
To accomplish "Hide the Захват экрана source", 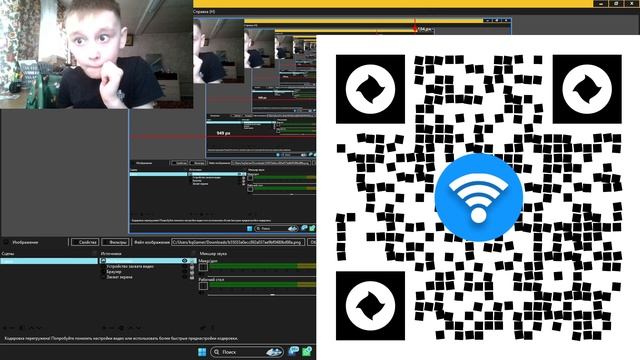I will click(184, 277).
